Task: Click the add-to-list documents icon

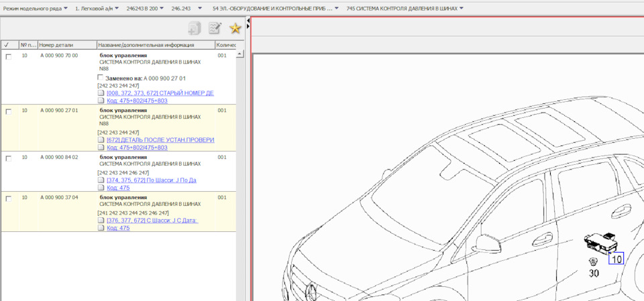Action: point(195,28)
